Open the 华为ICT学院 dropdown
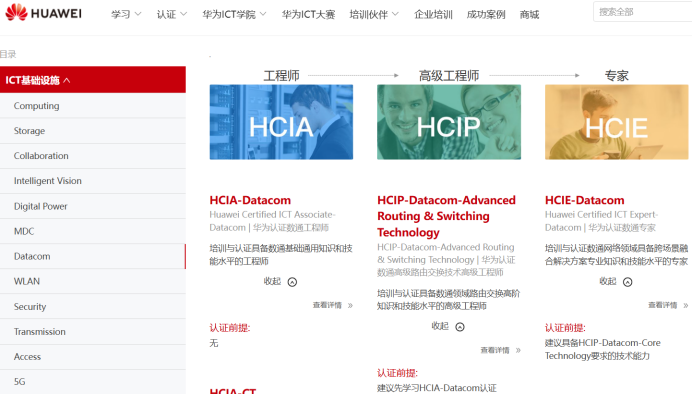 pos(235,14)
